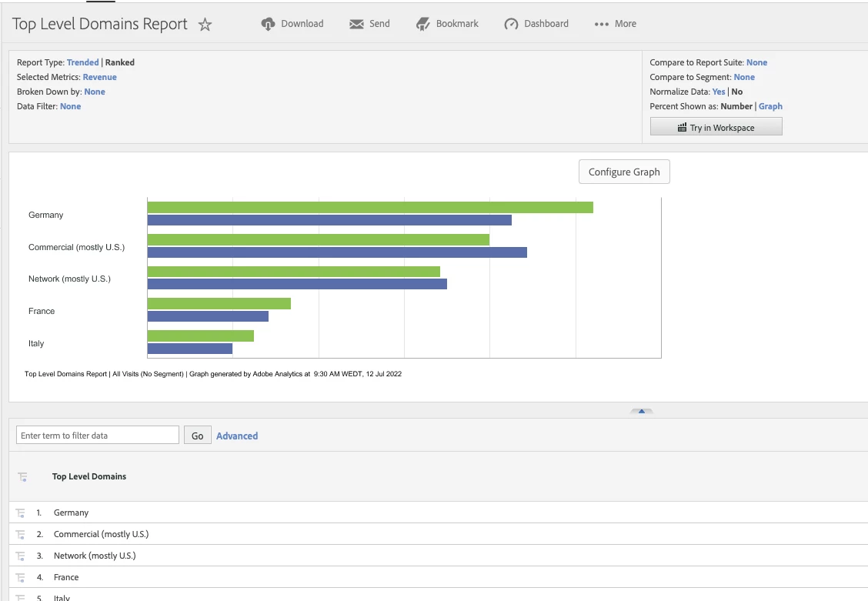Screen dimensions: 868x601
Task: Click the favorite star next to report title
Action: (205, 25)
